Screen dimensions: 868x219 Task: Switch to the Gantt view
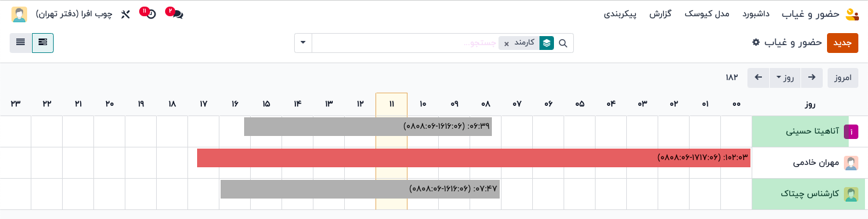[43, 43]
